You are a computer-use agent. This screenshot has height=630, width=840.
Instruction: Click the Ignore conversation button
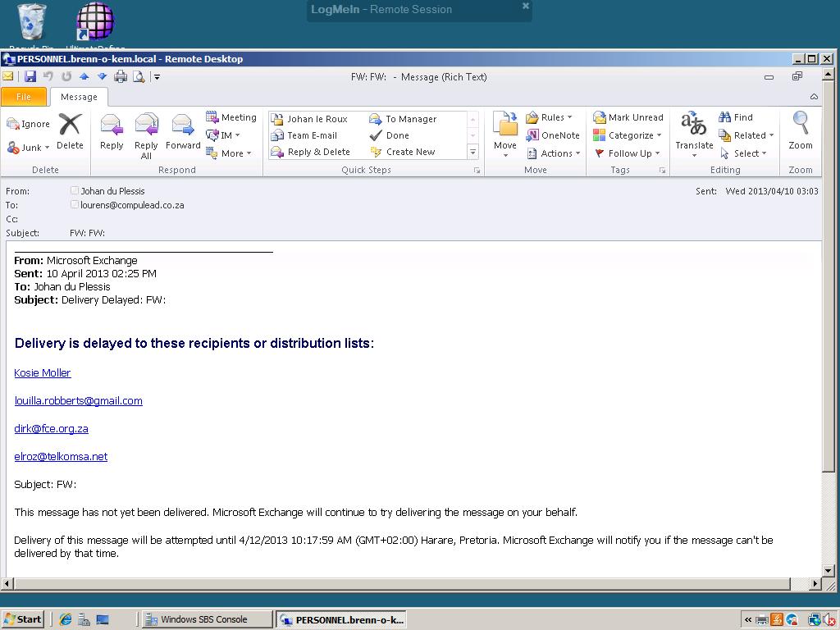pyautogui.click(x=29, y=124)
